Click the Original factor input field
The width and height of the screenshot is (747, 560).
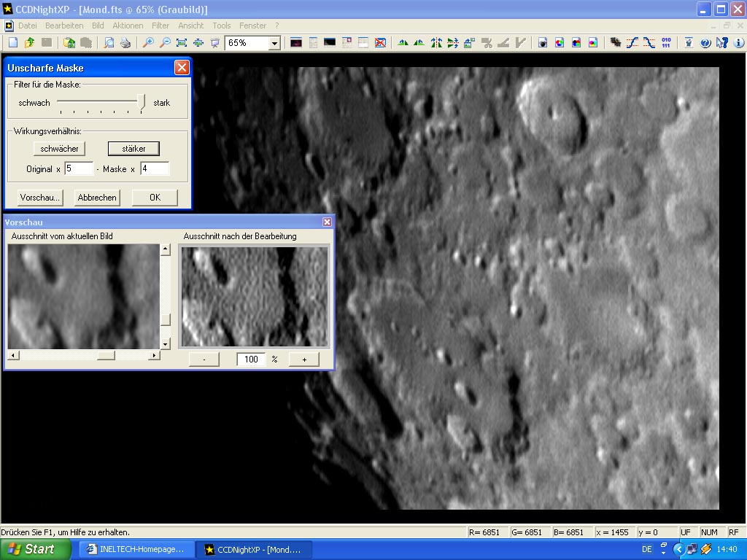click(79, 168)
